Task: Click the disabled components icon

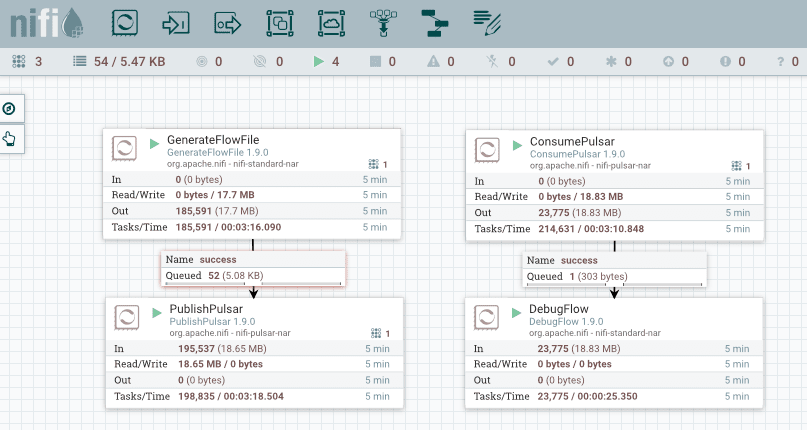Action: [x=493, y=62]
